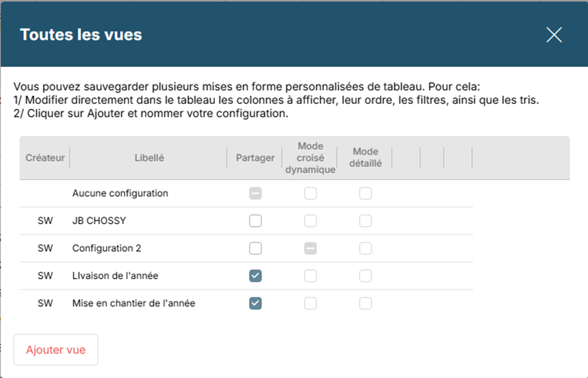Viewport: 588px width, 378px height.
Task: Enable Mode croisé dynamique for JB CHOSSY
Action: tap(311, 221)
